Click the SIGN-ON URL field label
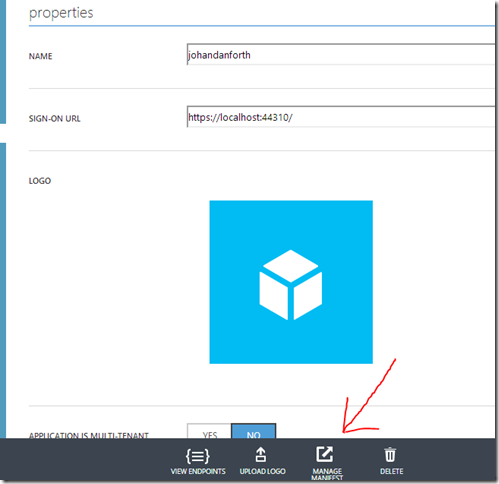The height and width of the screenshot is (484, 499). 54,119
